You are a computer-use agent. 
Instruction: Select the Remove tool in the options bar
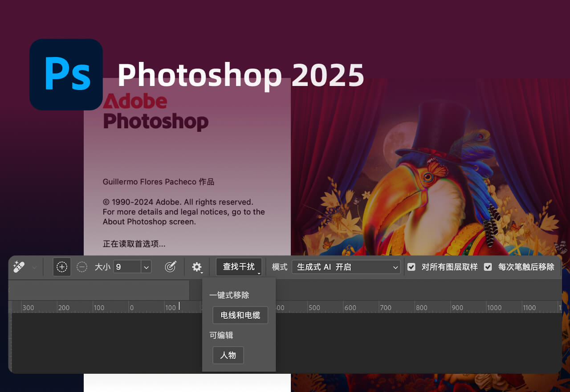coord(19,267)
